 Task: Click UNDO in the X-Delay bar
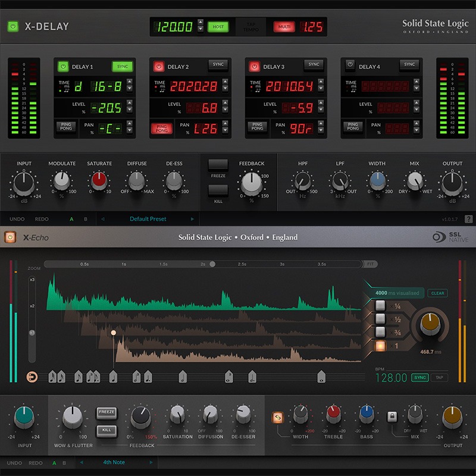17,219
